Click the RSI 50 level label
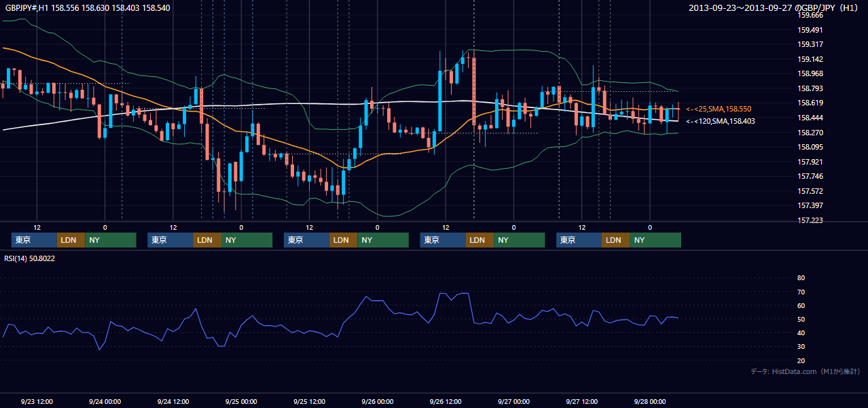This screenshot has height=408, width=868. click(x=801, y=320)
